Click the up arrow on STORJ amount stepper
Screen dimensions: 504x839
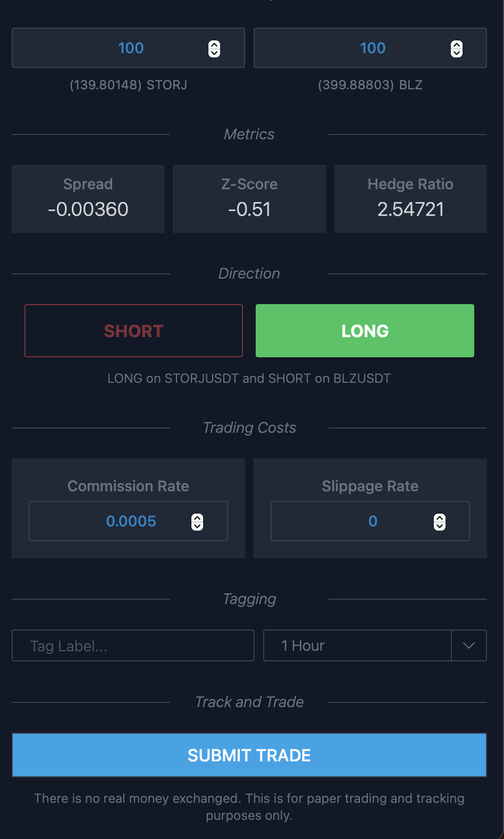(x=214, y=45)
